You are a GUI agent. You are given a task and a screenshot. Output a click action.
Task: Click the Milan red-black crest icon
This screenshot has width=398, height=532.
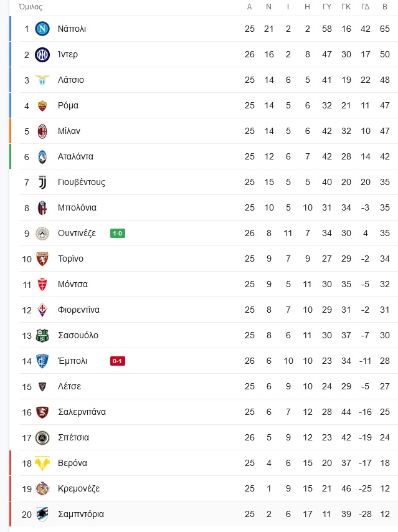coord(42,131)
